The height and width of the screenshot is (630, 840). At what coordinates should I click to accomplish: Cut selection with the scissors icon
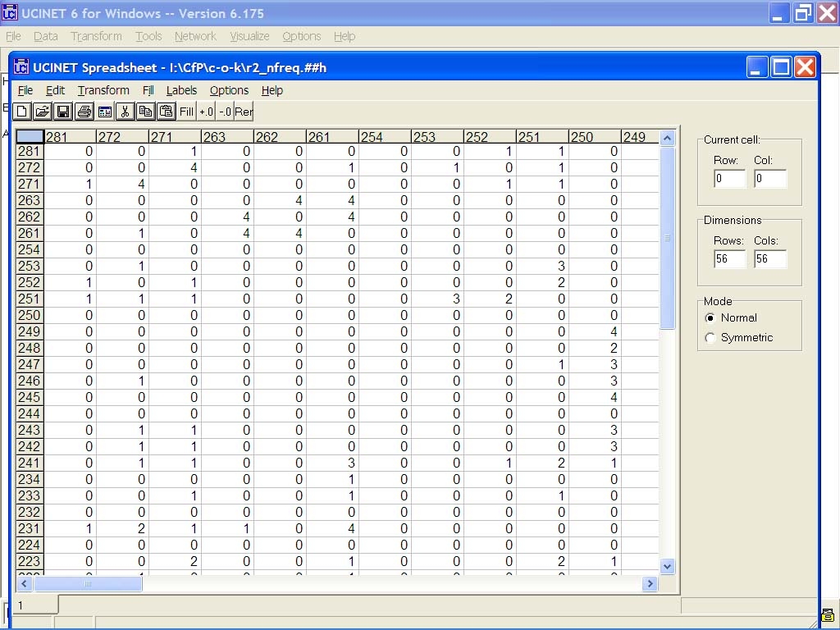[x=125, y=112]
